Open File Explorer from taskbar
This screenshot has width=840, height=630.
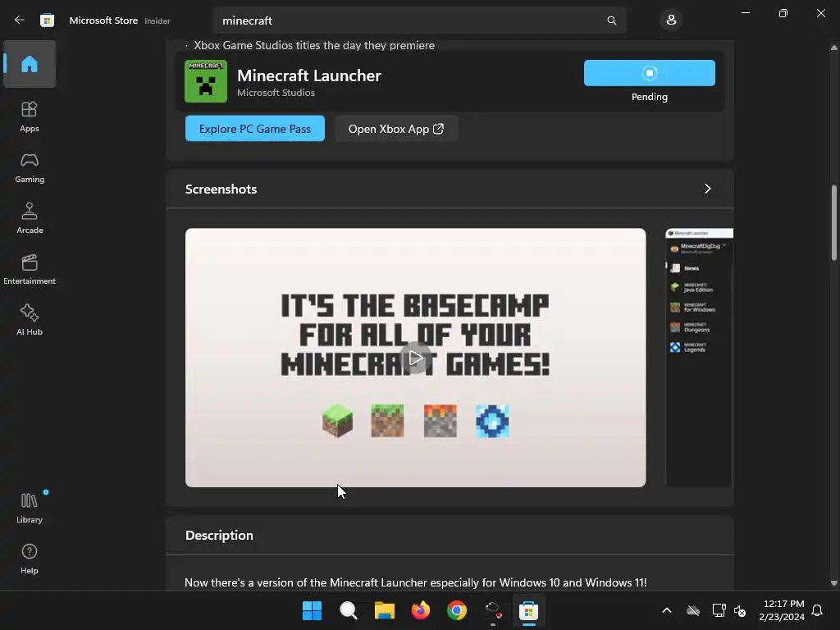(x=384, y=610)
